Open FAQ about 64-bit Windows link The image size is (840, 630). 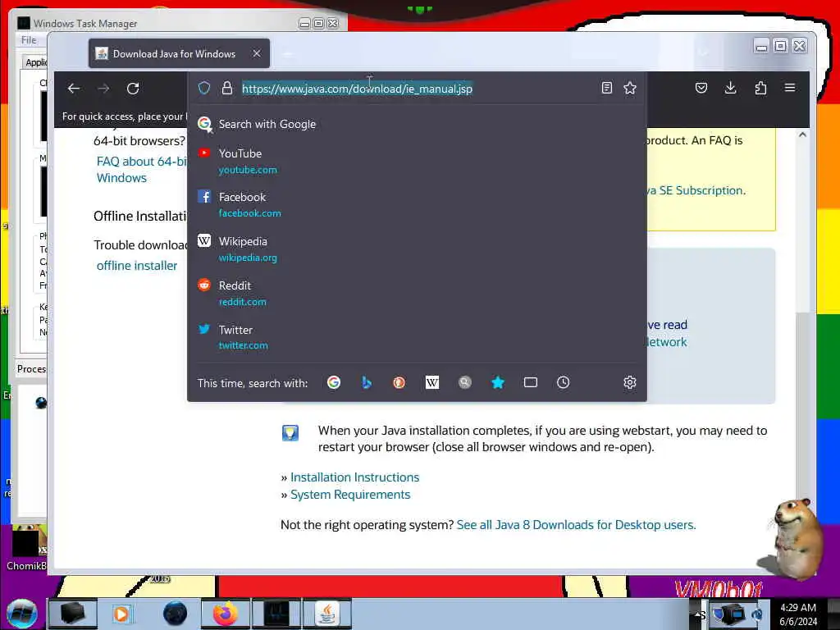141,169
